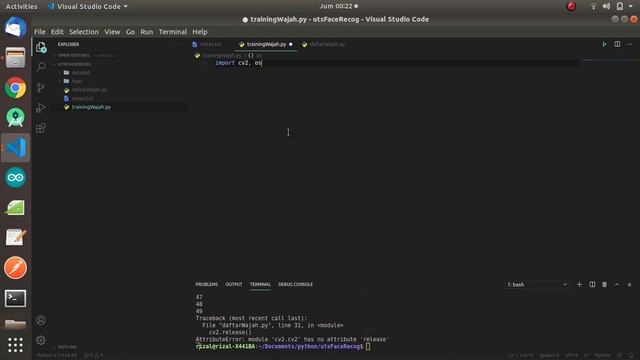
Task: Open the Help menu
Action: click(x=200, y=32)
